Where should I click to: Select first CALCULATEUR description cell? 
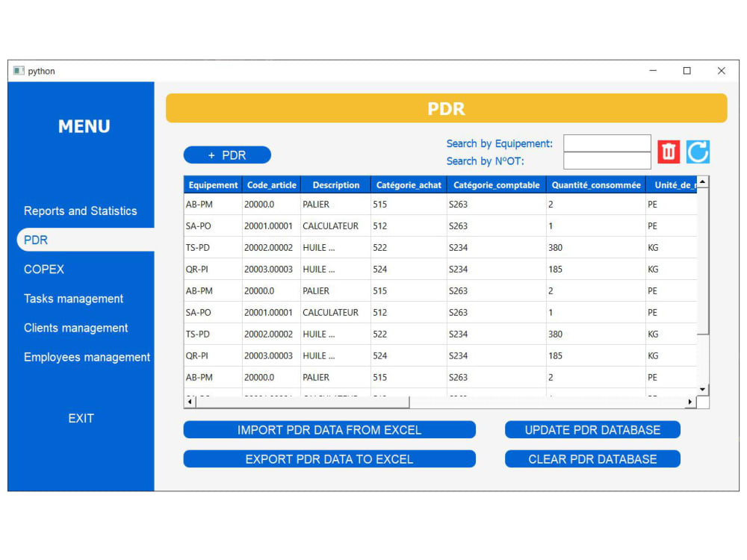pos(336,225)
